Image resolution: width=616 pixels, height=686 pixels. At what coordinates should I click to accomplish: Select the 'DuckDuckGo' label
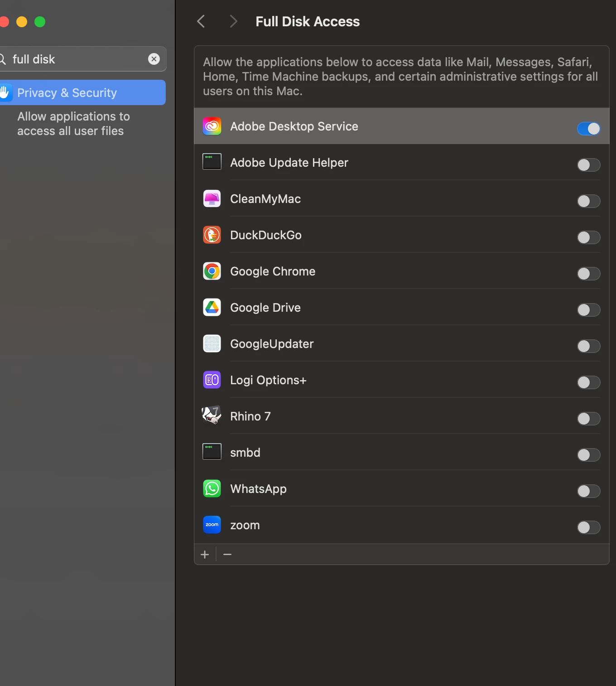click(x=266, y=235)
